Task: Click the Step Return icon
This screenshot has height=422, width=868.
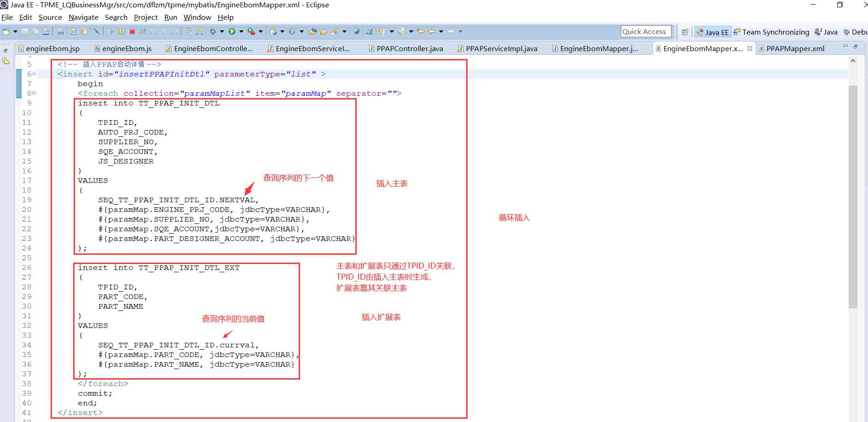Action: pos(174,31)
